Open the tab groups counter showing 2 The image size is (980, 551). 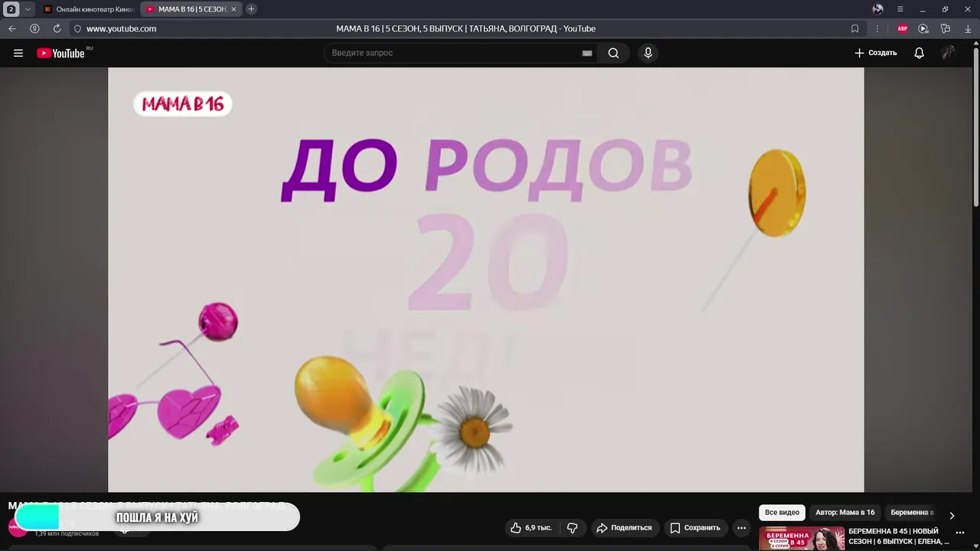click(11, 9)
